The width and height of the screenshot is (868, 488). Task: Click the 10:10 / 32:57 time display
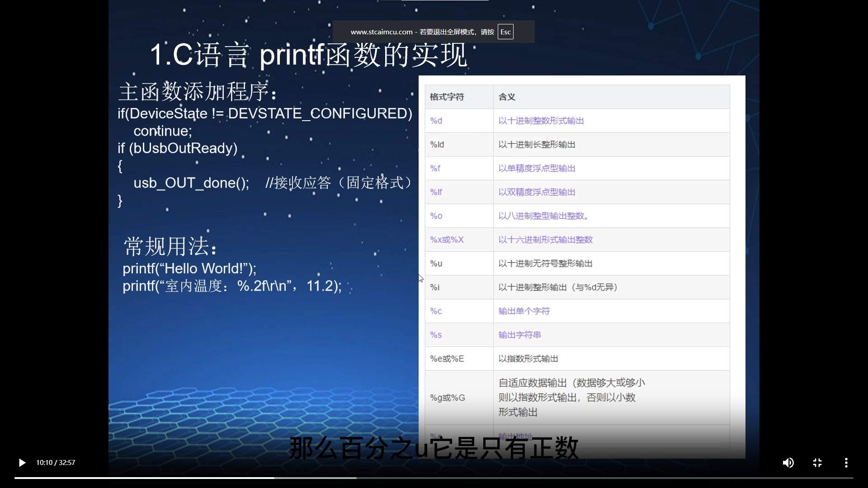[x=56, y=463]
